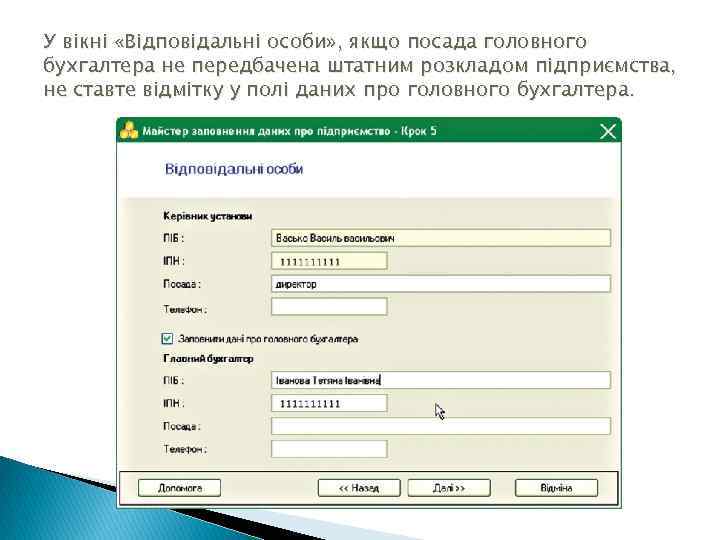The height and width of the screenshot is (540, 720).
Task: Click the chief accountant's ІПН field
Action: point(329,403)
